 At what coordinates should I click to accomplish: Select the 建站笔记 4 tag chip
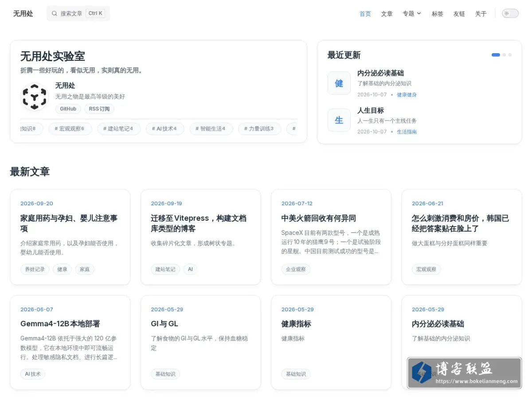coord(118,129)
